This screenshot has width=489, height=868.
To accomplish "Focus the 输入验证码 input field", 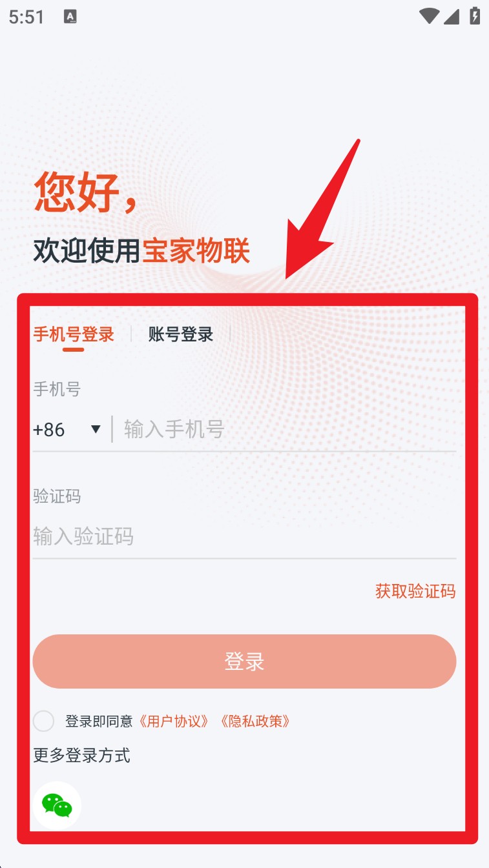I will click(x=244, y=536).
